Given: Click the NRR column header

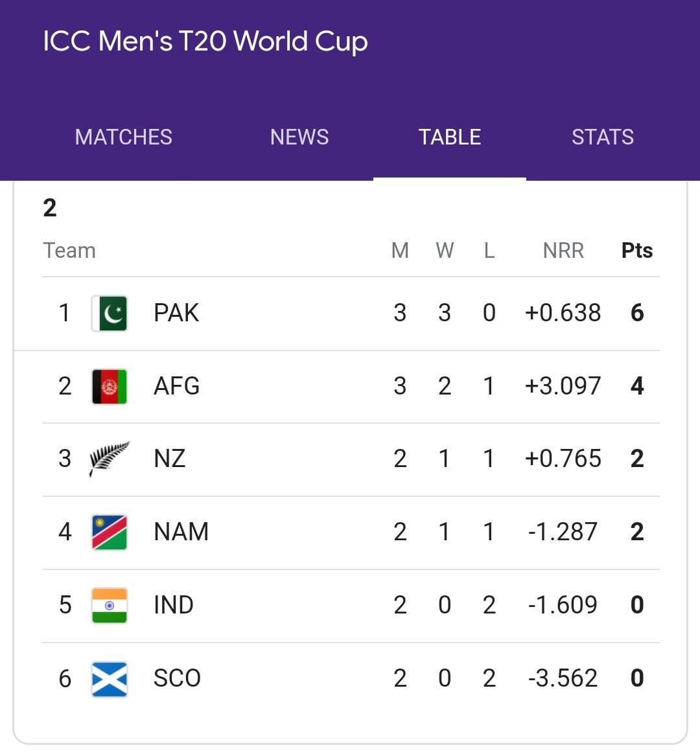Looking at the screenshot, I should click(563, 251).
